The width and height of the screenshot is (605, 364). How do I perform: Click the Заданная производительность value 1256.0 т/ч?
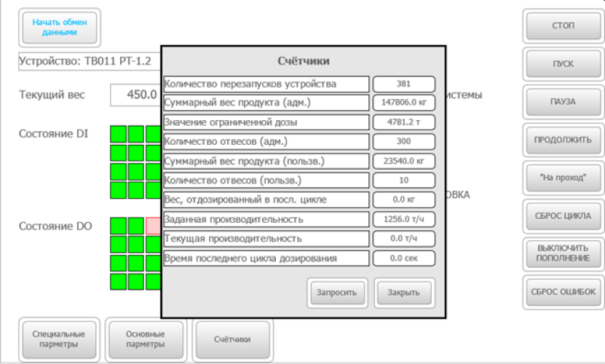[x=403, y=219]
